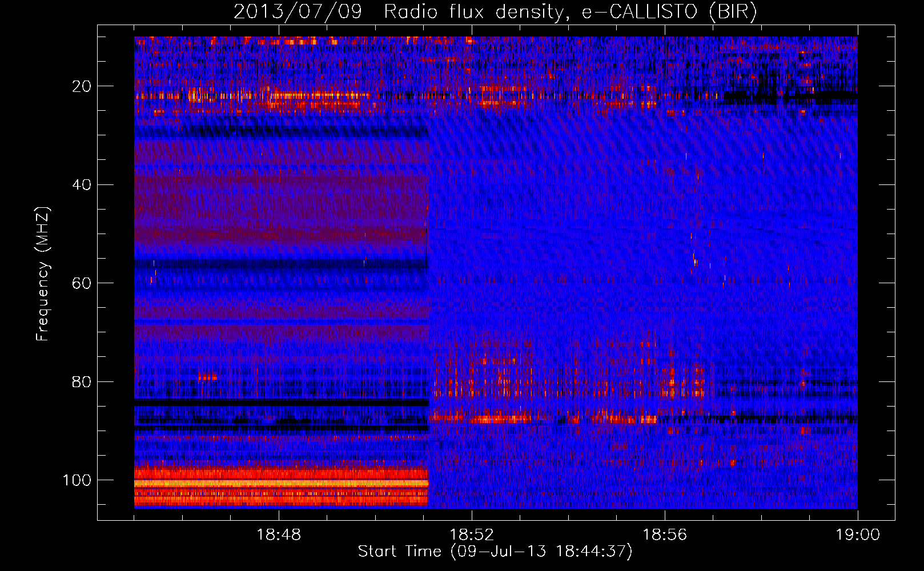The width and height of the screenshot is (924, 571).
Task: Click the 'Start Time (09-Jul-13 18:44:37)' x-axis label
Action: tap(495, 552)
